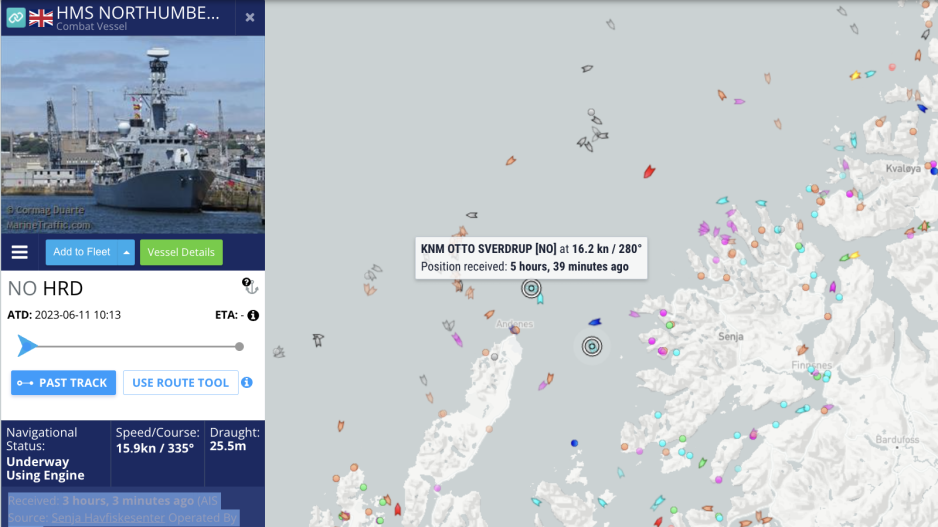
Task: Open the HMS Northumberland vessel photo
Action: pos(133,135)
